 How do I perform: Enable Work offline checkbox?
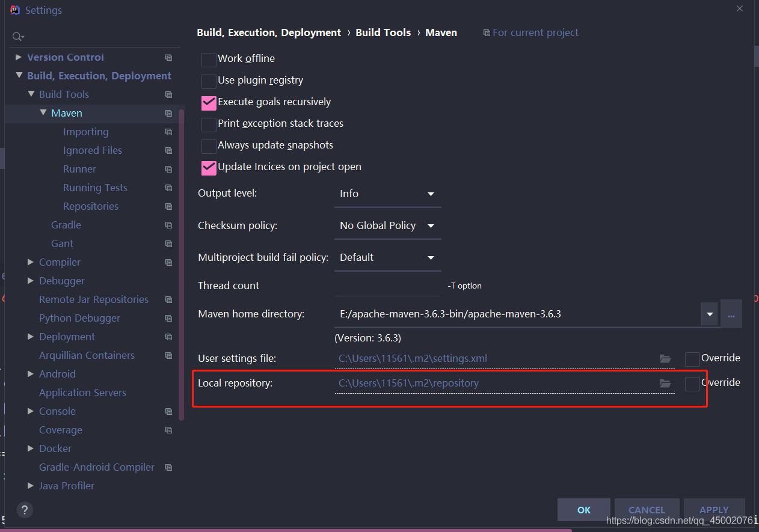coord(209,60)
